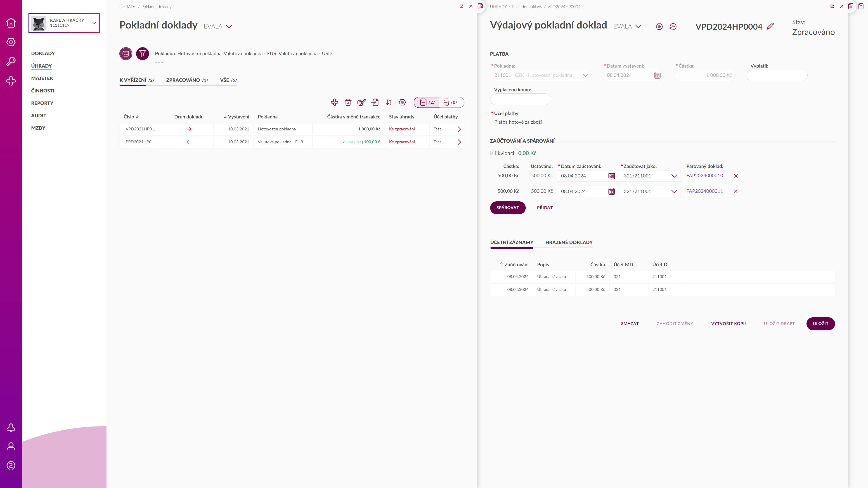Viewport: 868px width, 488px height.
Task: Open the REPORTY menu item
Action: [42, 103]
